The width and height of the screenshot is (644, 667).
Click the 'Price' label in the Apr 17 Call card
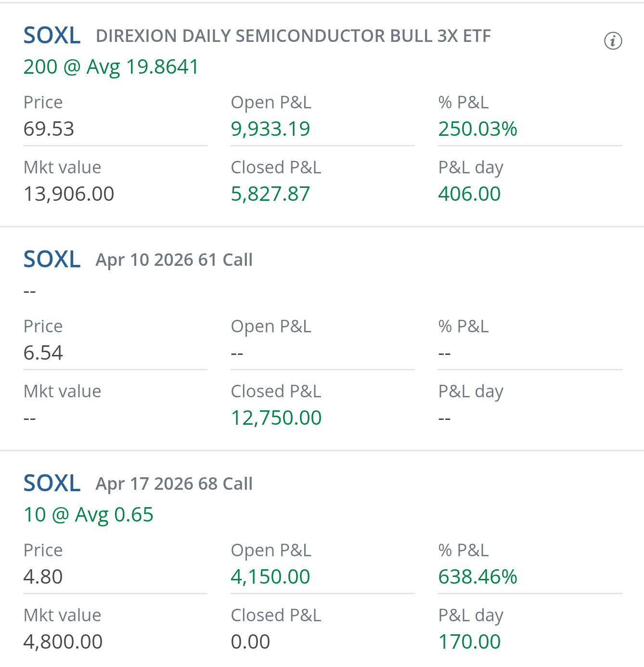[43, 550]
